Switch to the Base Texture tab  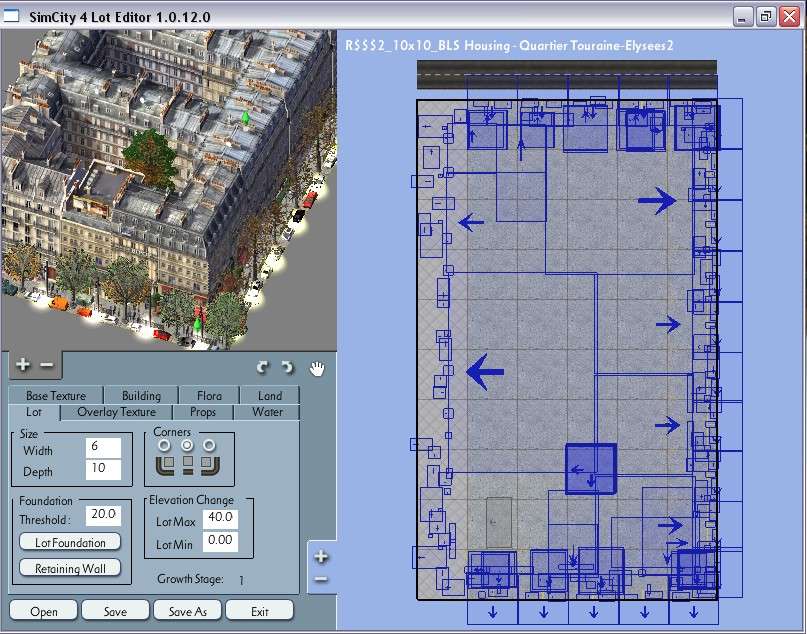click(x=56, y=395)
